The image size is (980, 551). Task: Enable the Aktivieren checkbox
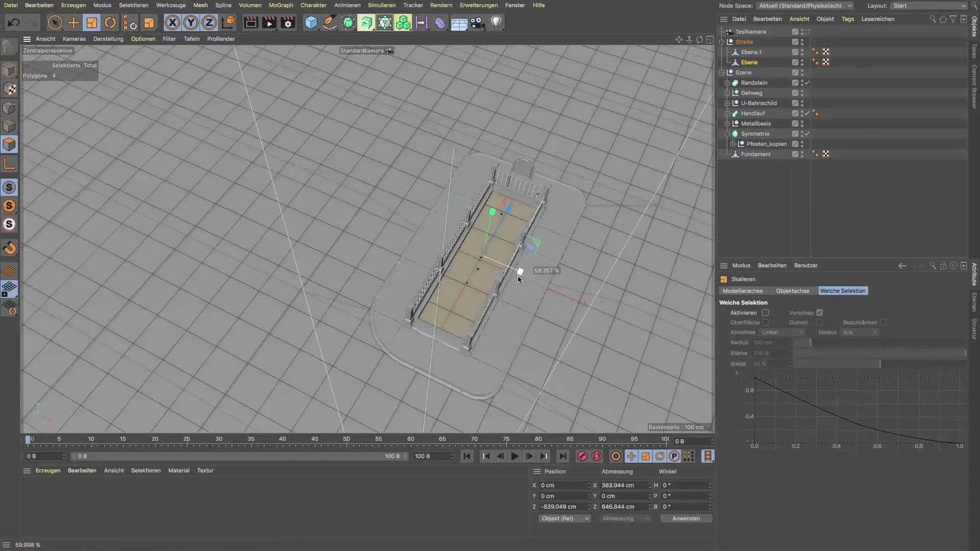(x=765, y=313)
